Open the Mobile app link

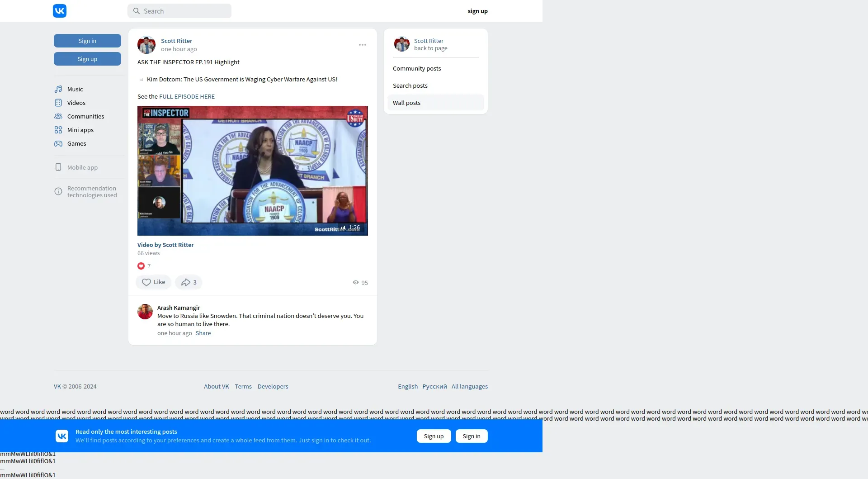pyautogui.click(x=83, y=167)
